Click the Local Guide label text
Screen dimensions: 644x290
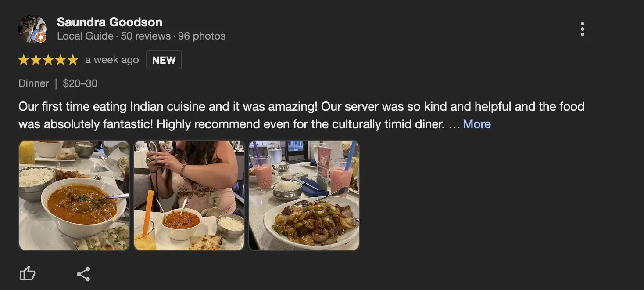coord(85,36)
